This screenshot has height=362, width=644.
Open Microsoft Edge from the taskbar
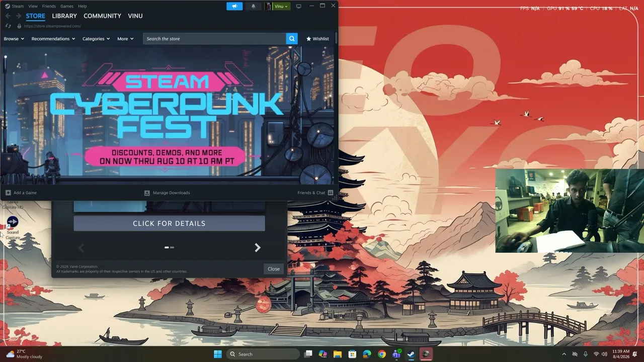click(x=367, y=354)
